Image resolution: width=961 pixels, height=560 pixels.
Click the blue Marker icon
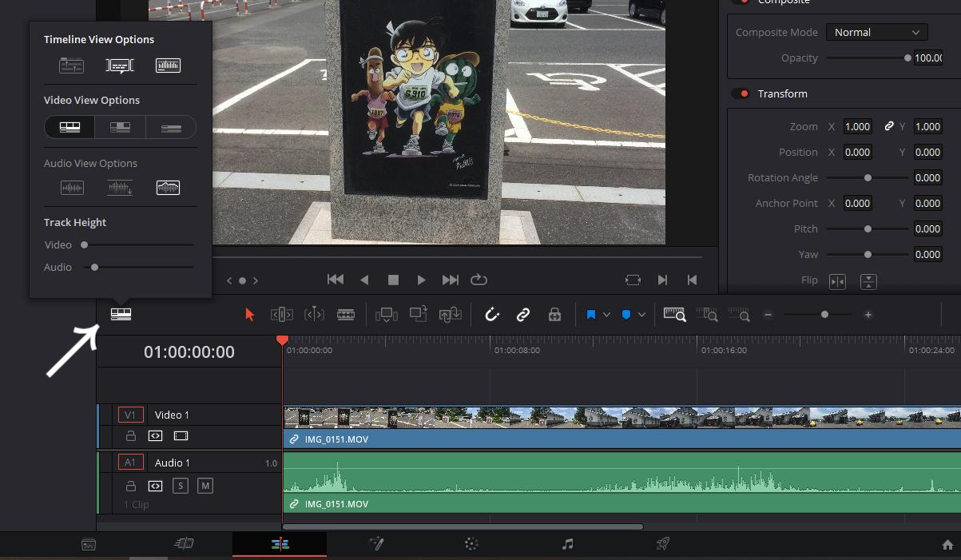(626, 315)
